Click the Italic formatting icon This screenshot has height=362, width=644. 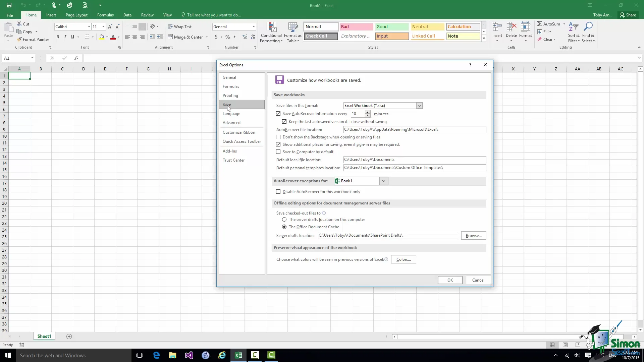pyautogui.click(x=65, y=37)
